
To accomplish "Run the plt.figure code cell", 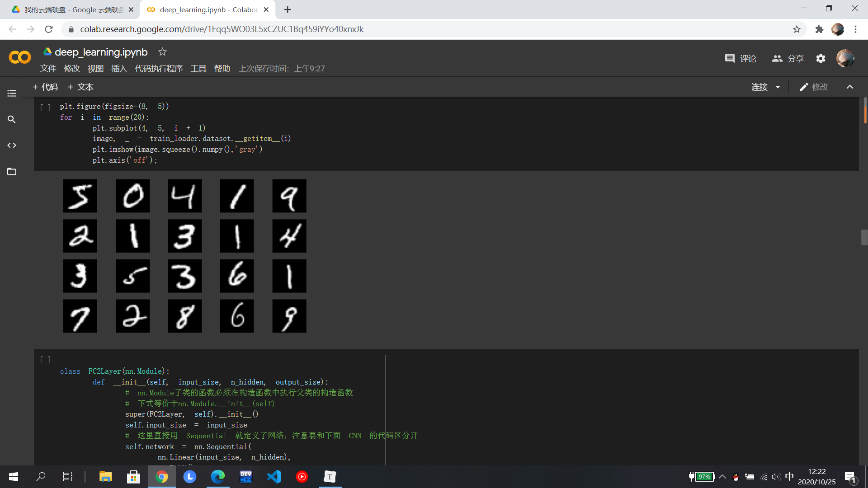I will [x=45, y=108].
